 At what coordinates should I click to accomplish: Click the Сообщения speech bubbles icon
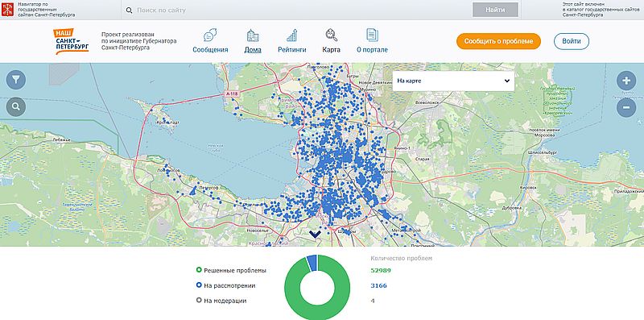point(210,35)
